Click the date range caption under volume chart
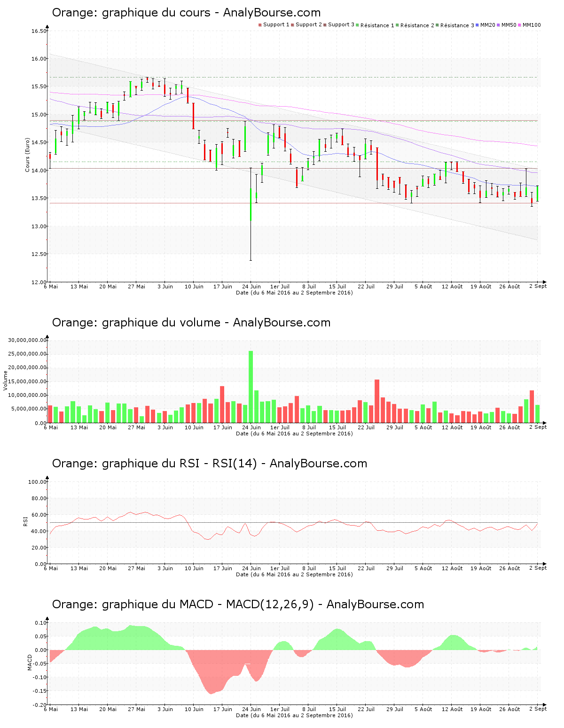Viewport: 564px width, 728px height. point(294,434)
